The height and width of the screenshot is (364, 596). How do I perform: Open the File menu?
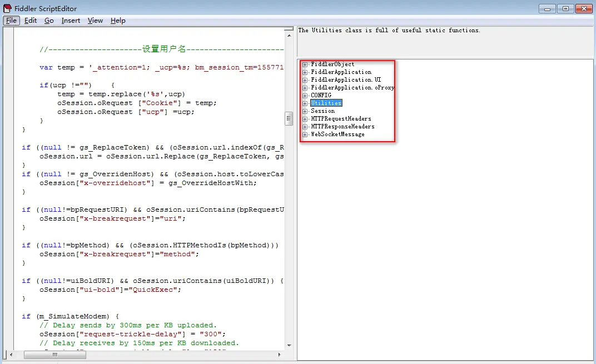tap(11, 21)
